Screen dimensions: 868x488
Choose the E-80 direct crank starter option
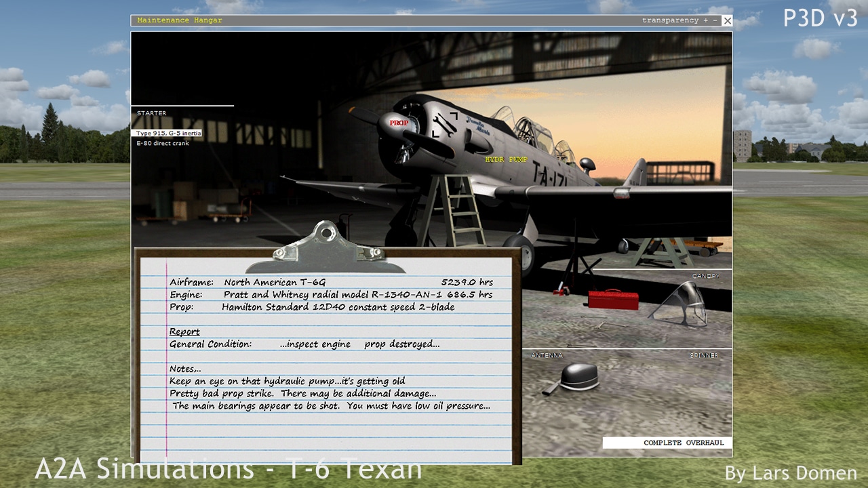tap(163, 143)
